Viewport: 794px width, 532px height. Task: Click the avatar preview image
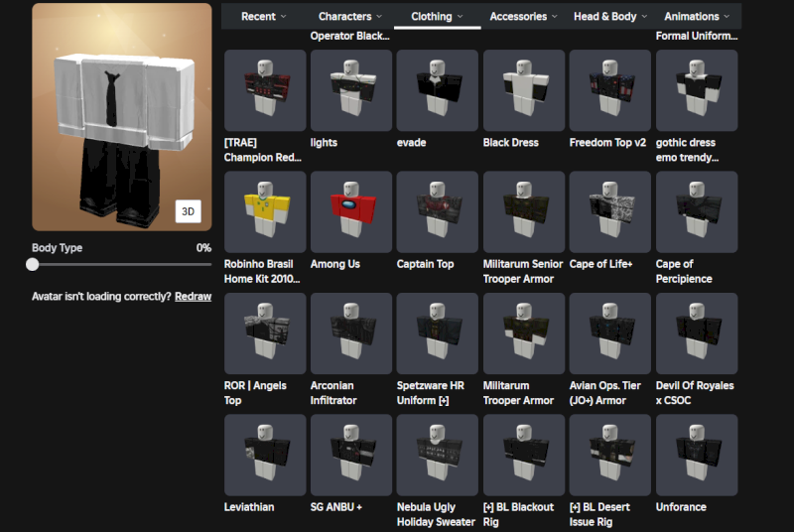pyautogui.click(x=122, y=117)
